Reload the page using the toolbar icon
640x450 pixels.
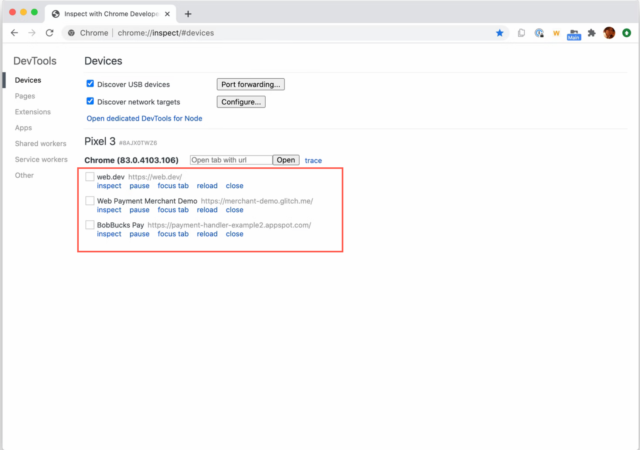point(50,33)
